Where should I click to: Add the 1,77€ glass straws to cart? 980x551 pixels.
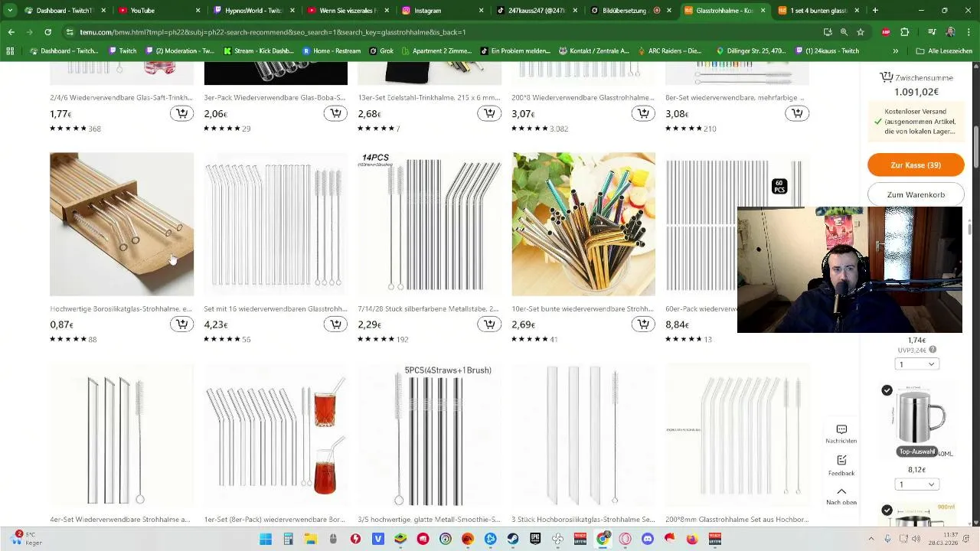[x=181, y=113]
